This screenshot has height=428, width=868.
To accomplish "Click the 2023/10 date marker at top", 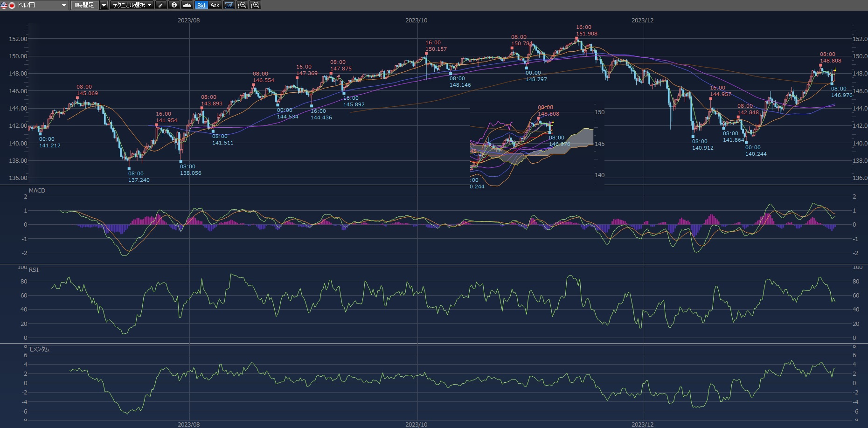I will tap(416, 21).
